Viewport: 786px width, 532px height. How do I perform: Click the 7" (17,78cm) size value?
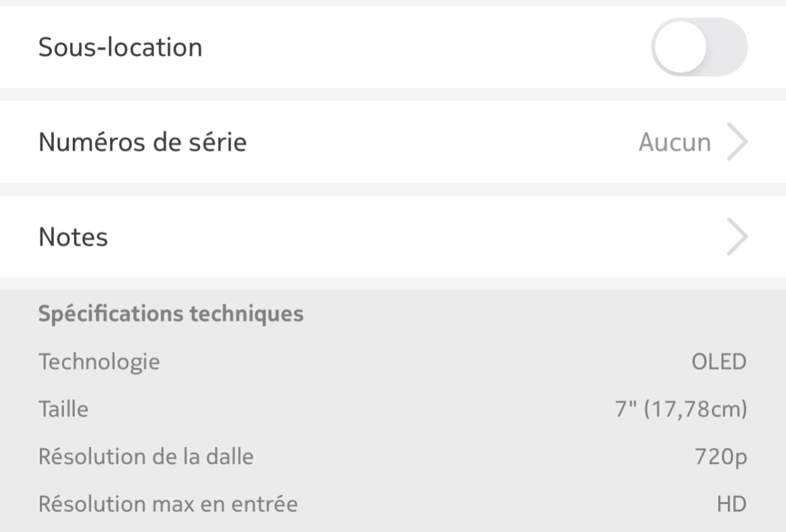click(x=681, y=410)
